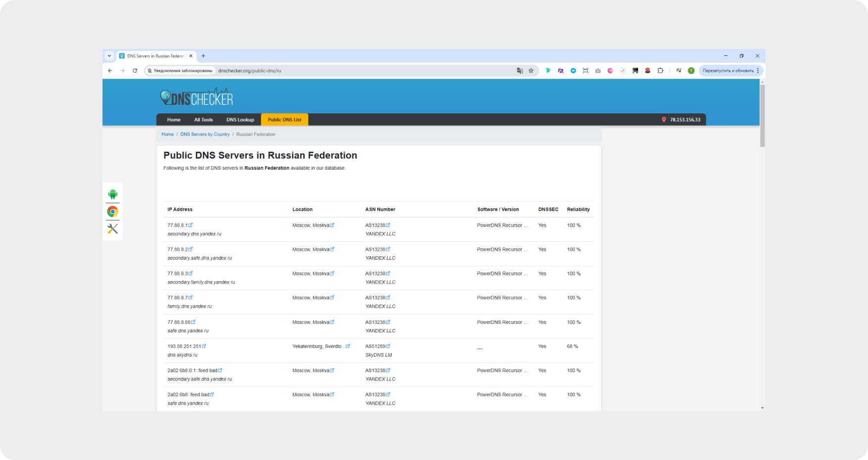
Task: Open the external link icon next to 77.88.8.1
Action: (x=191, y=225)
